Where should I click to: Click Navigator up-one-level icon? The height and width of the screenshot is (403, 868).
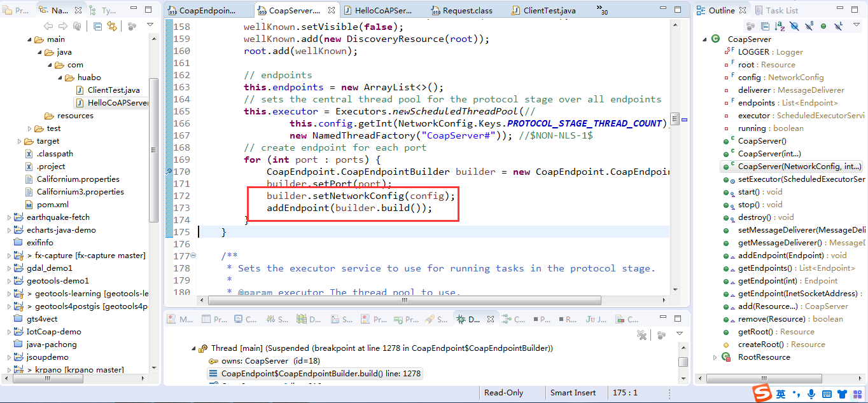[x=77, y=26]
